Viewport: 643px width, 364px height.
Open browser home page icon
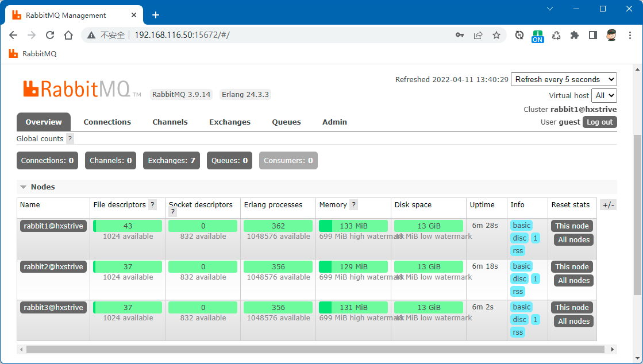pos(68,35)
